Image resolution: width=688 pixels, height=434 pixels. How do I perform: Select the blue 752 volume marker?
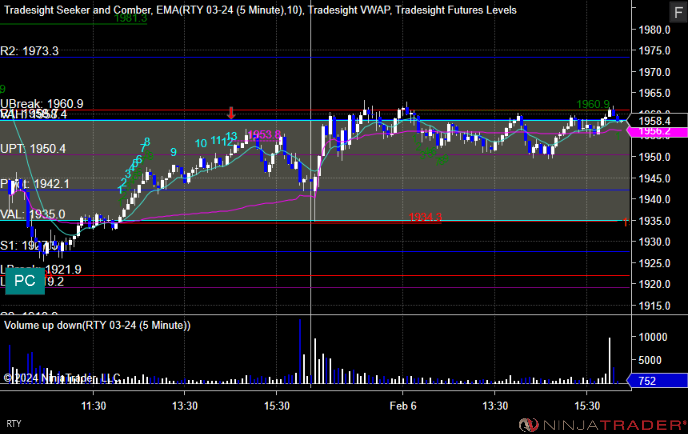tap(658, 381)
